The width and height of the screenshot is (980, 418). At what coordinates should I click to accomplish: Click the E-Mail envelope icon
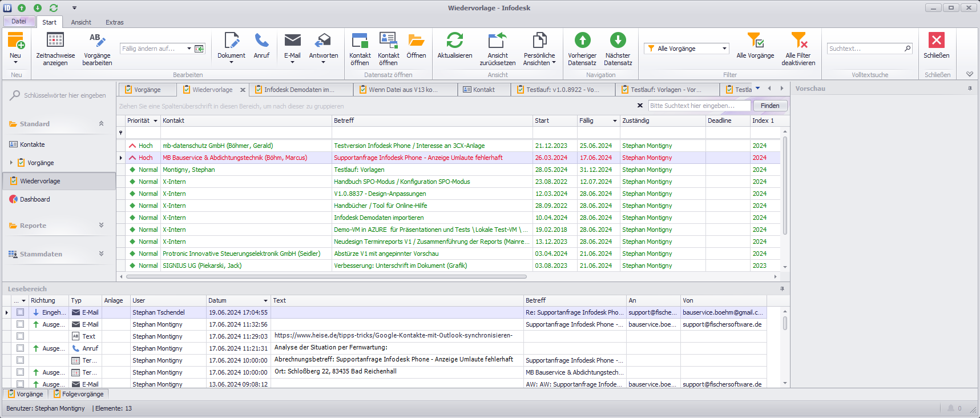click(x=292, y=40)
